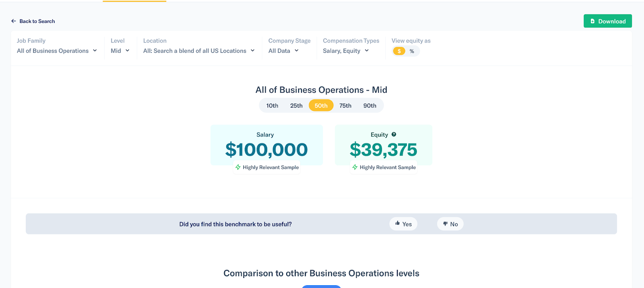Click the thumbs-up icon

click(x=398, y=224)
